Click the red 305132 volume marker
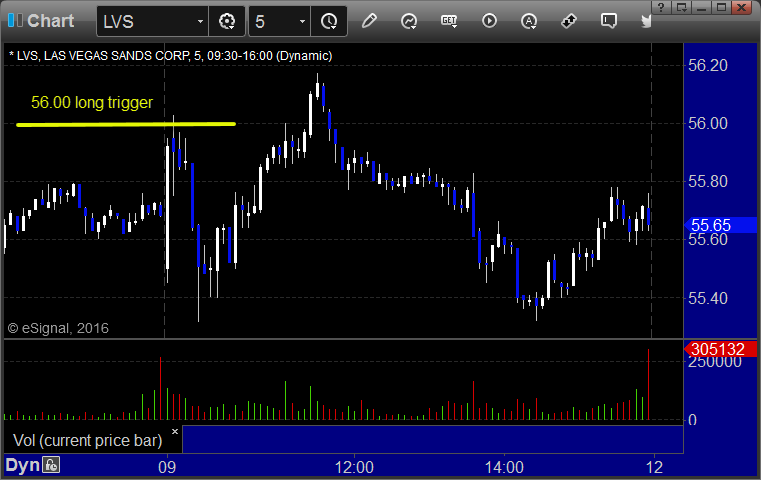Viewport: 761px width, 480px height. (x=720, y=349)
